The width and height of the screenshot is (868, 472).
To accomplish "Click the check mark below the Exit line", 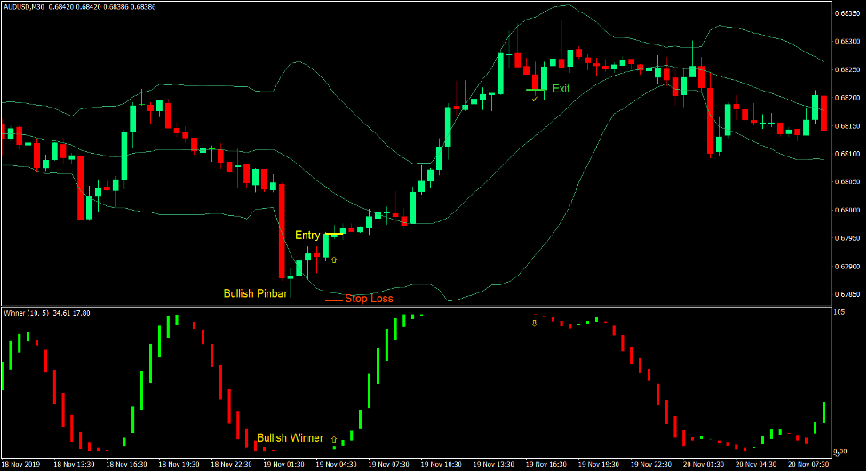I will pyautogui.click(x=535, y=100).
